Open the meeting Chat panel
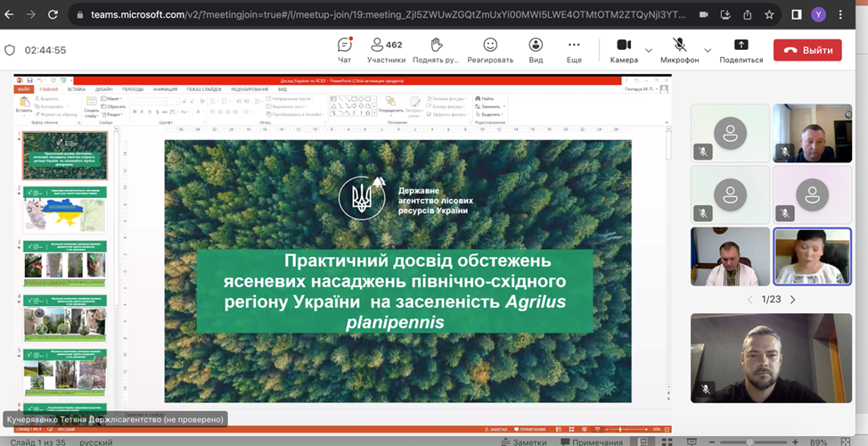This screenshot has height=446, width=868. [x=344, y=50]
